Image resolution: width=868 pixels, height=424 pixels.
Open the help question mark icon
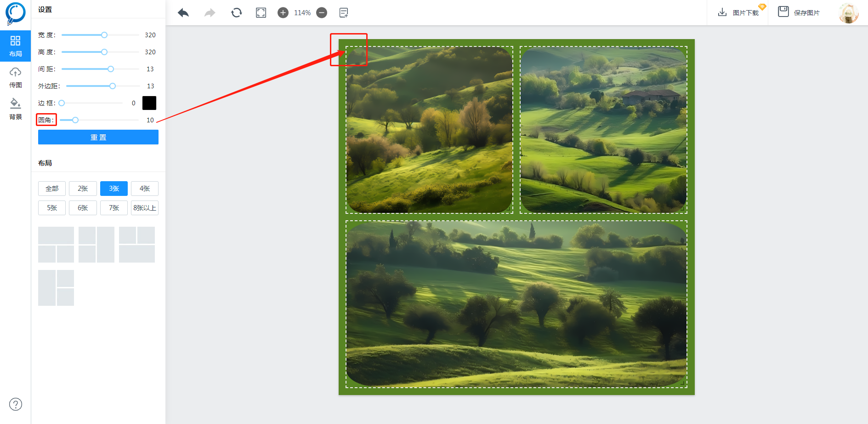16,404
